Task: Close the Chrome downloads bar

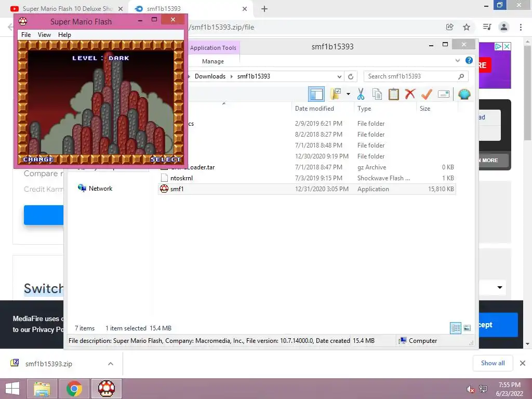Action: coord(523,363)
